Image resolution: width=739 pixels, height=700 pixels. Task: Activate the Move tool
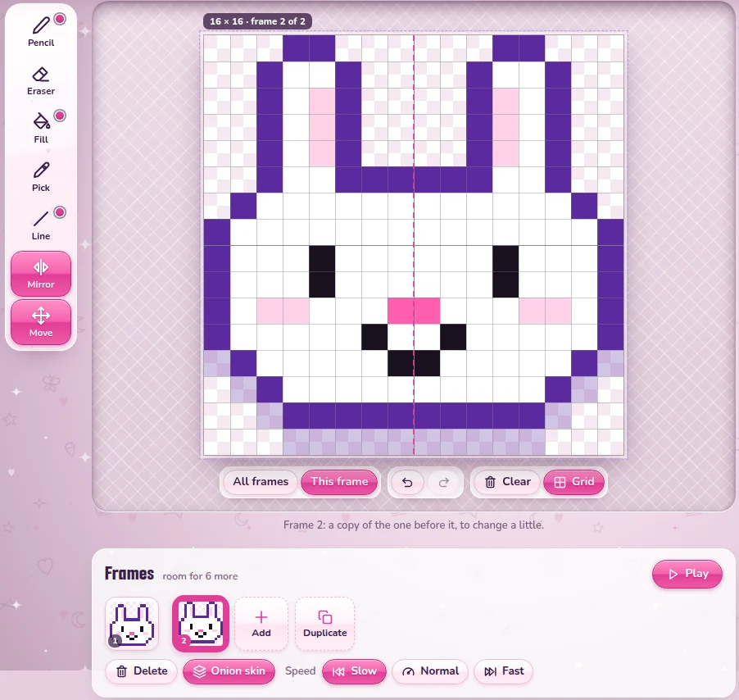pos(40,322)
